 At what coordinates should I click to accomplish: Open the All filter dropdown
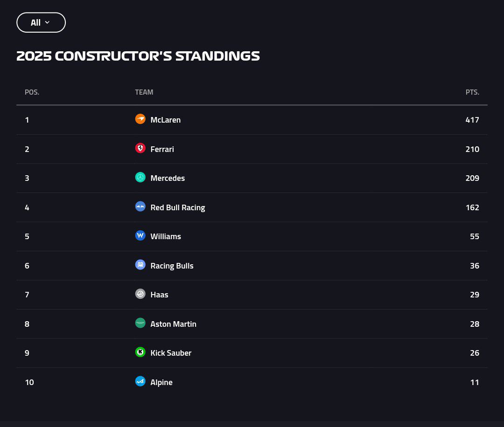41,22
